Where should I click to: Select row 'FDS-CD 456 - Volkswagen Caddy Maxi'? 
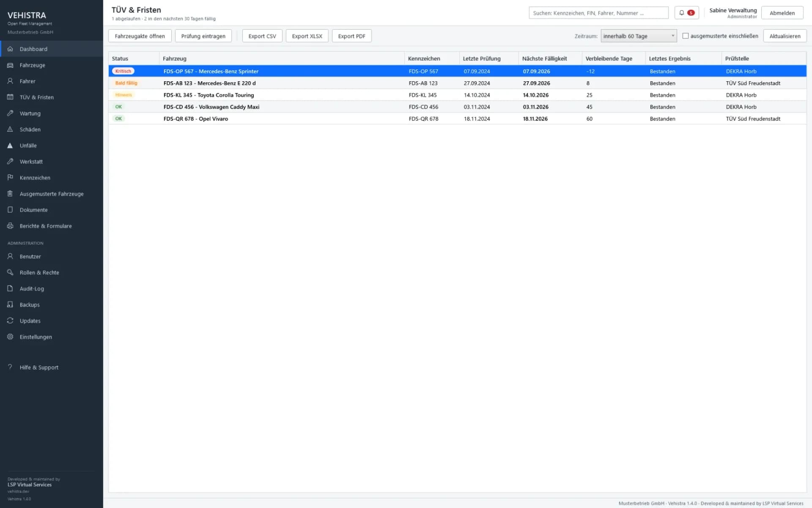[x=458, y=107]
